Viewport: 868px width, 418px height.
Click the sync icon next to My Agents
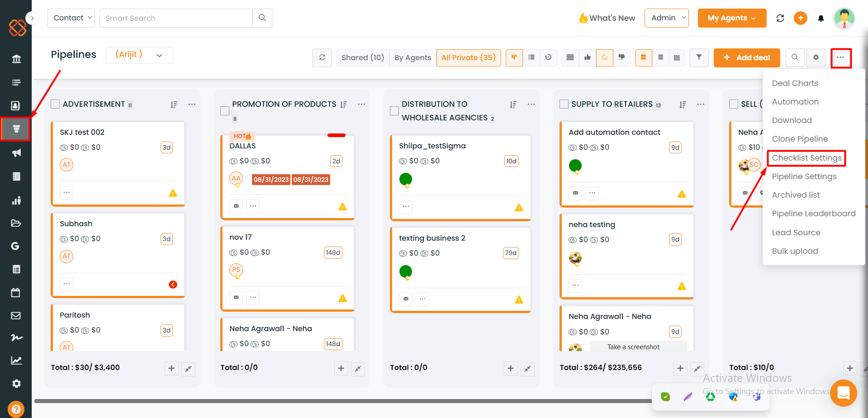780,18
